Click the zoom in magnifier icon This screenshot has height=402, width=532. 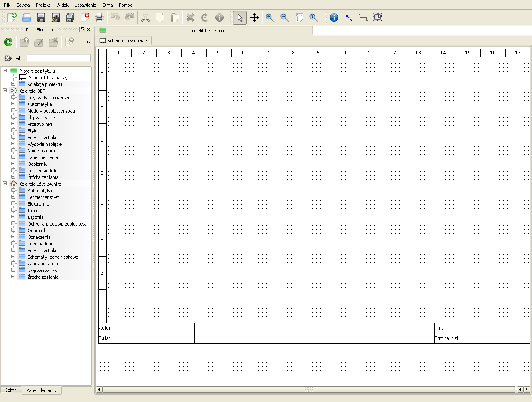point(270,17)
